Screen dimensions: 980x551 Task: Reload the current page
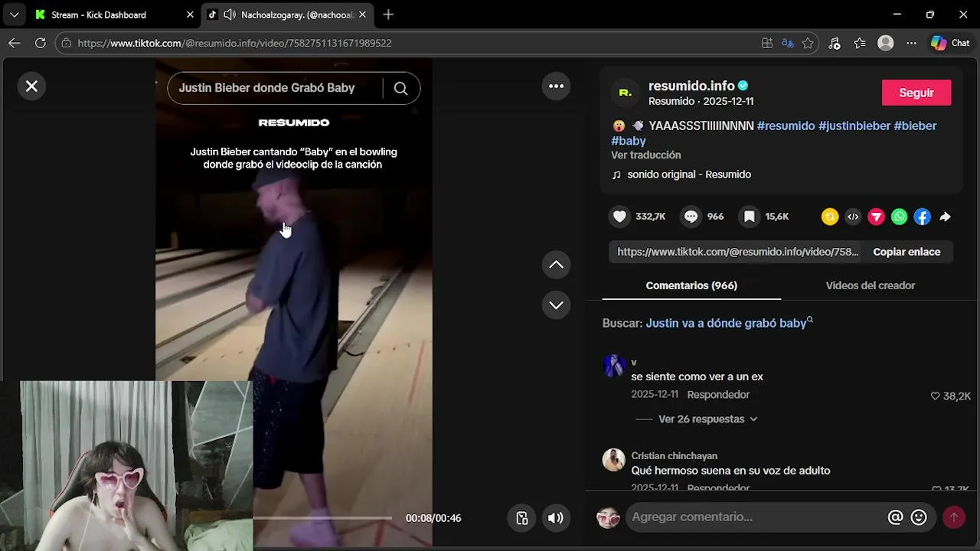(41, 43)
